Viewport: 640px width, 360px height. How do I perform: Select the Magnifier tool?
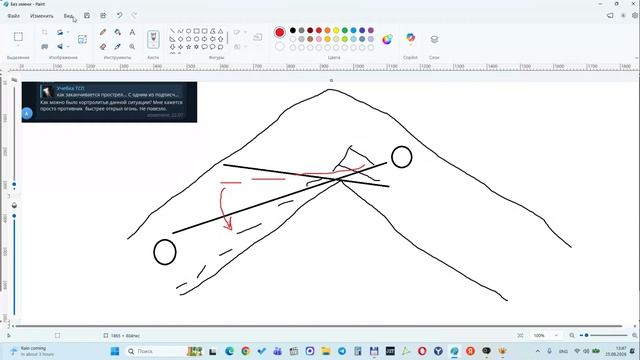[132, 47]
